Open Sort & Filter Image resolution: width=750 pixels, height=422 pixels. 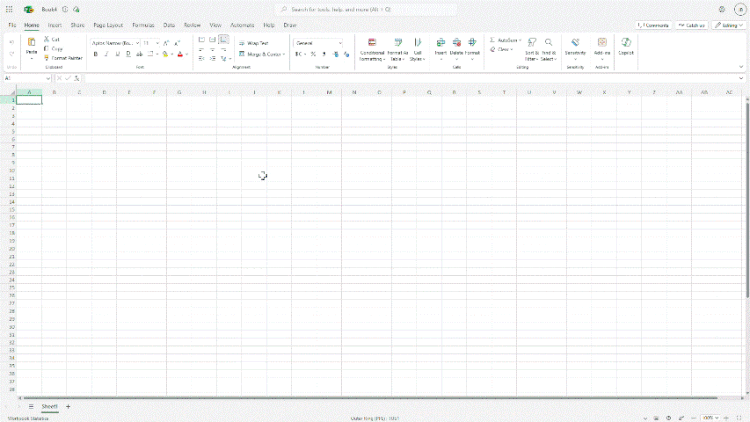pos(531,50)
